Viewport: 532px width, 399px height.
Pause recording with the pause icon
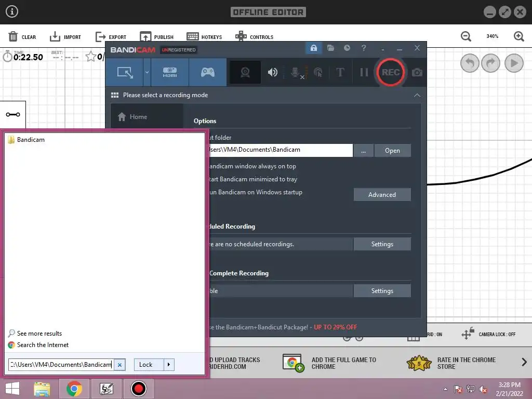[364, 72]
